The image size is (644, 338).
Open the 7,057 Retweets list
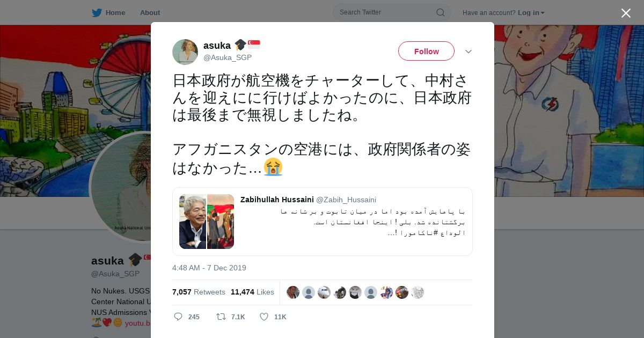[199, 292]
